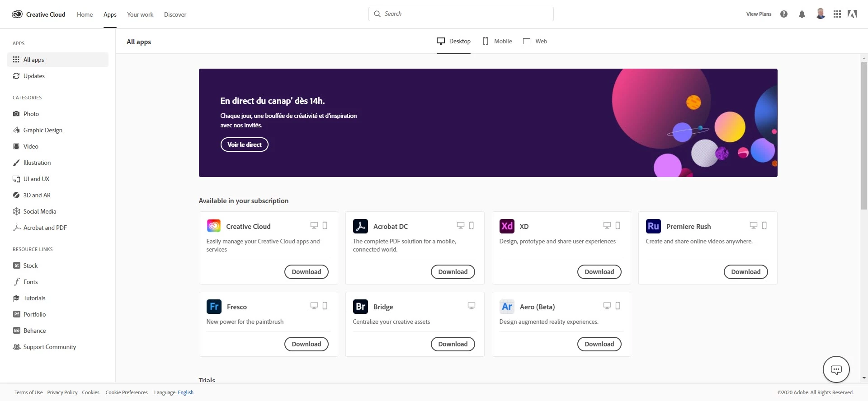This screenshot has width=868, height=401.
Task: Download Premiere Rush
Action: [746, 272]
